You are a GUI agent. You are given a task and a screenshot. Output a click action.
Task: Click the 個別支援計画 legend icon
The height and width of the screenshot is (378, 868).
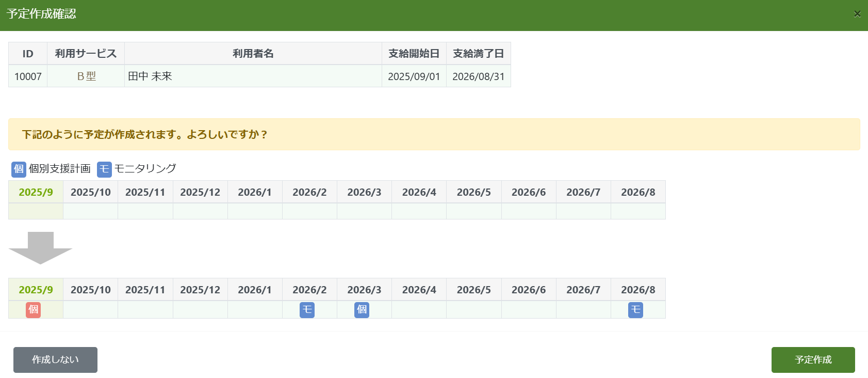pos(19,169)
